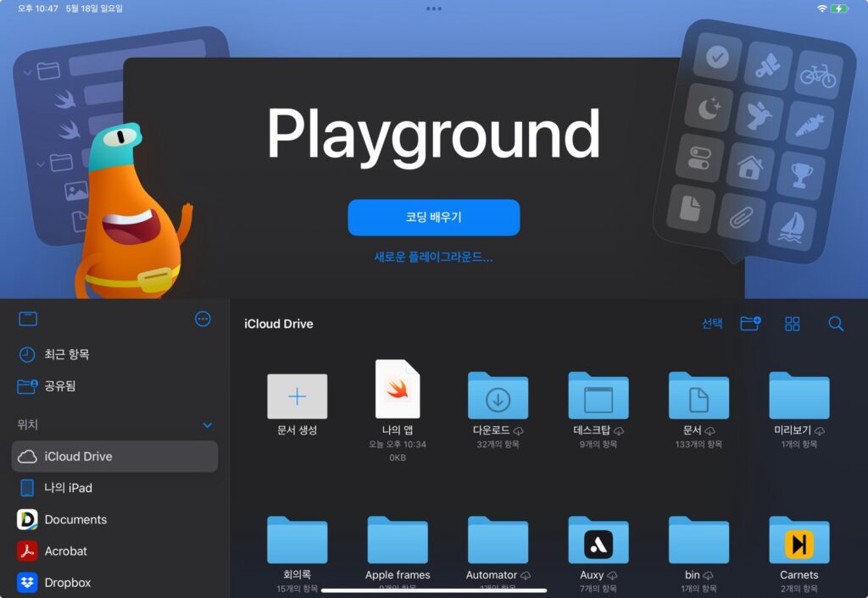Click the 133개의 항목 item count
868x598 pixels.
tap(698, 444)
